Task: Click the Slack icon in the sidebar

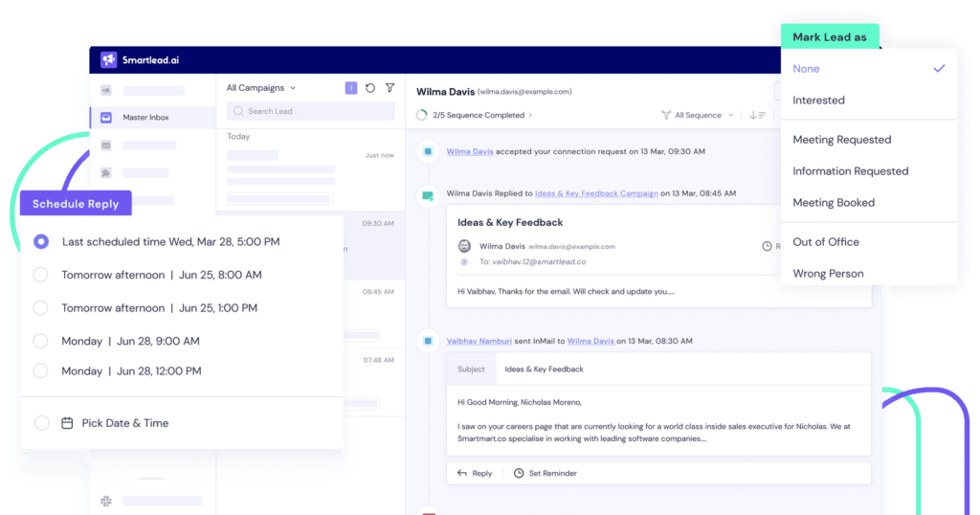Action: point(106,501)
